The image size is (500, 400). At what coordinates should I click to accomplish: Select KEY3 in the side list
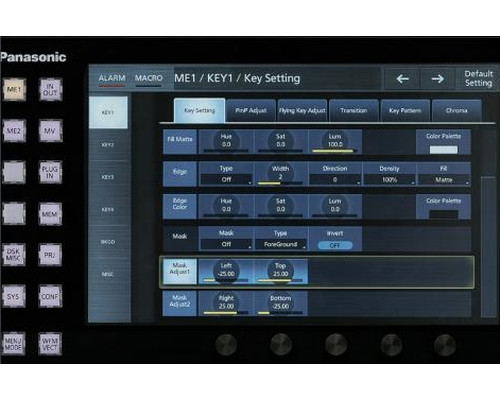pyautogui.click(x=108, y=177)
